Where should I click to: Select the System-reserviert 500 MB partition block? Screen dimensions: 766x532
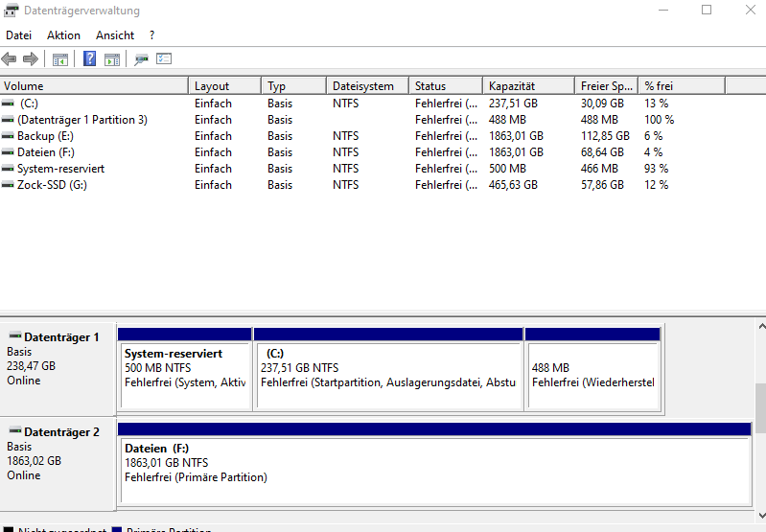(185, 369)
